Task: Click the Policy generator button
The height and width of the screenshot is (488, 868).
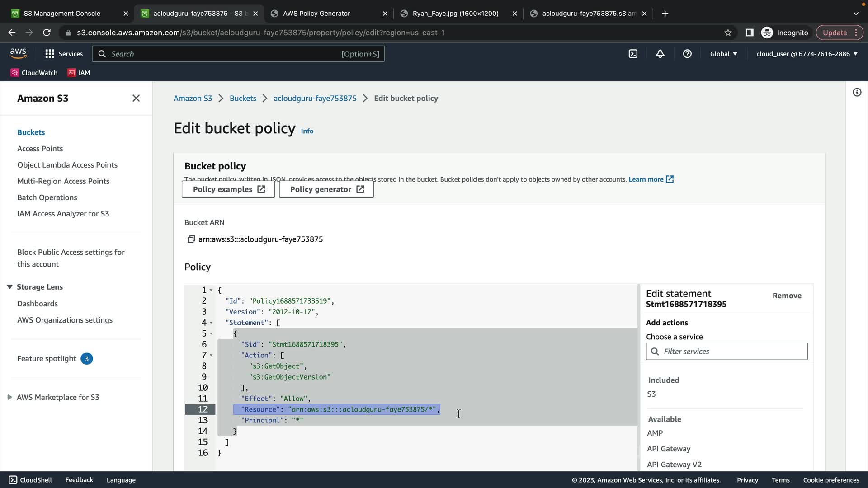Action: 326,189
